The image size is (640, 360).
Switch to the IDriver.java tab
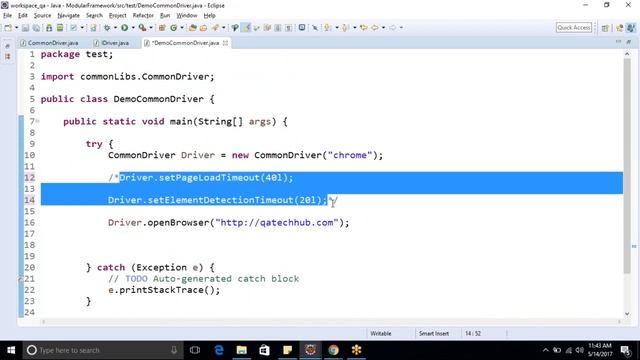111,43
